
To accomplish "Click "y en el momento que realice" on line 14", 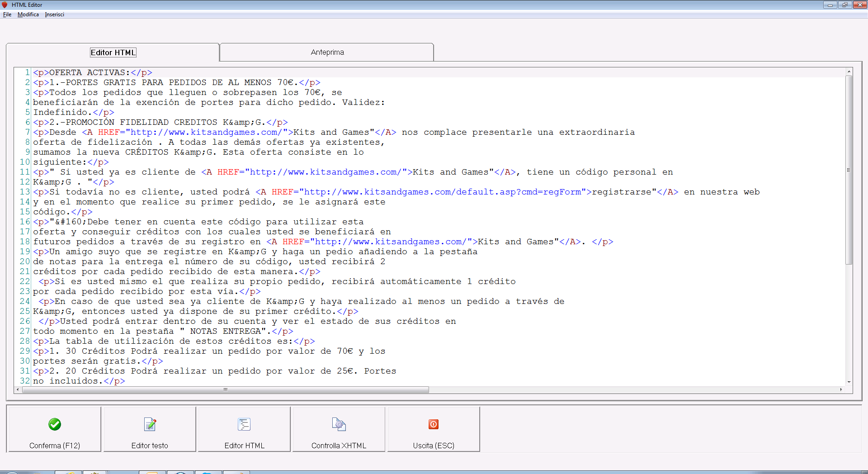I will coord(106,202).
